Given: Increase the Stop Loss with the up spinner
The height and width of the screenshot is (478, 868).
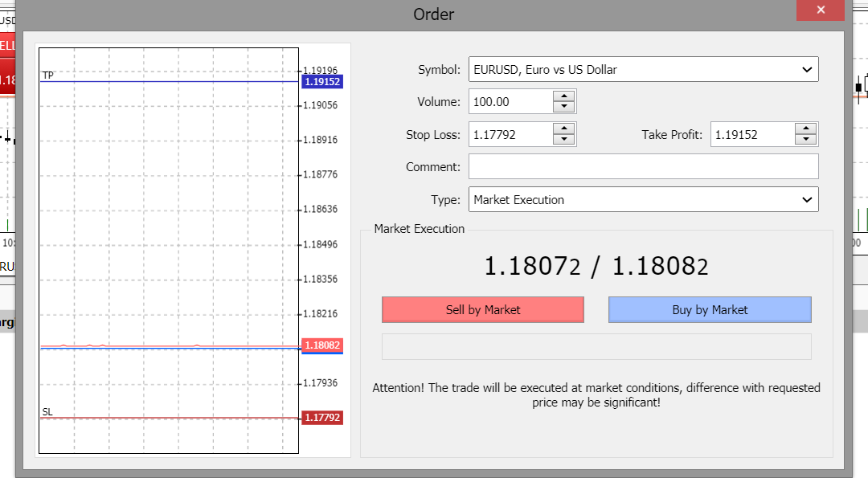Looking at the screenshot, I should point(565,129).
